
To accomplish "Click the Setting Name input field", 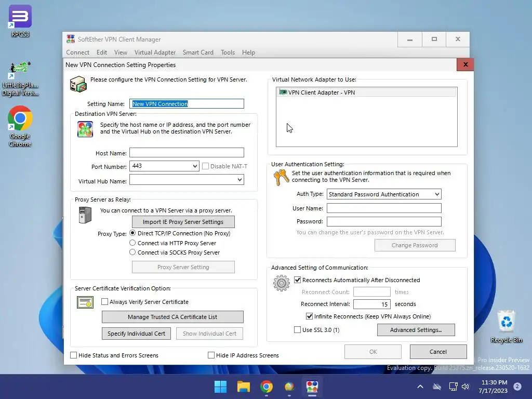I will coord(187,103).
